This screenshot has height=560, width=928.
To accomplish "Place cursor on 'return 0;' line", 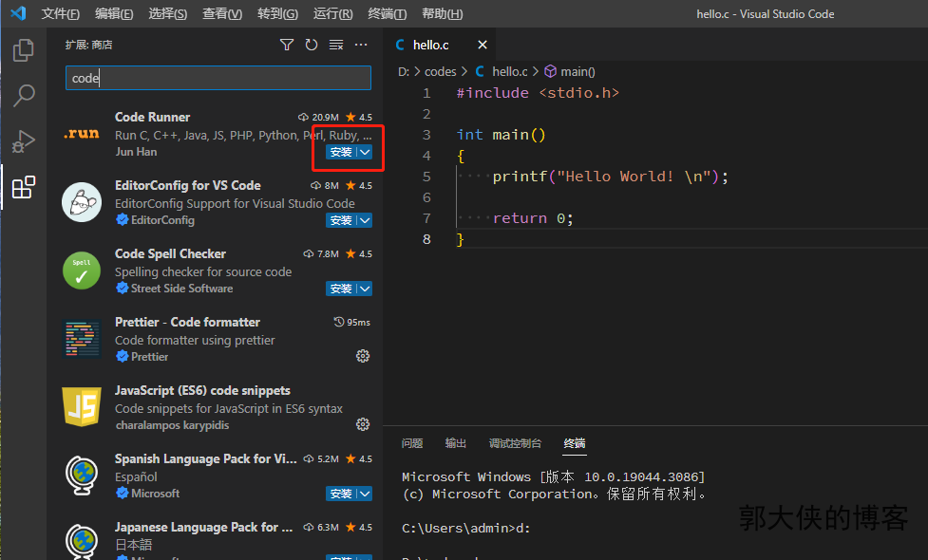I will coord(533,218).
